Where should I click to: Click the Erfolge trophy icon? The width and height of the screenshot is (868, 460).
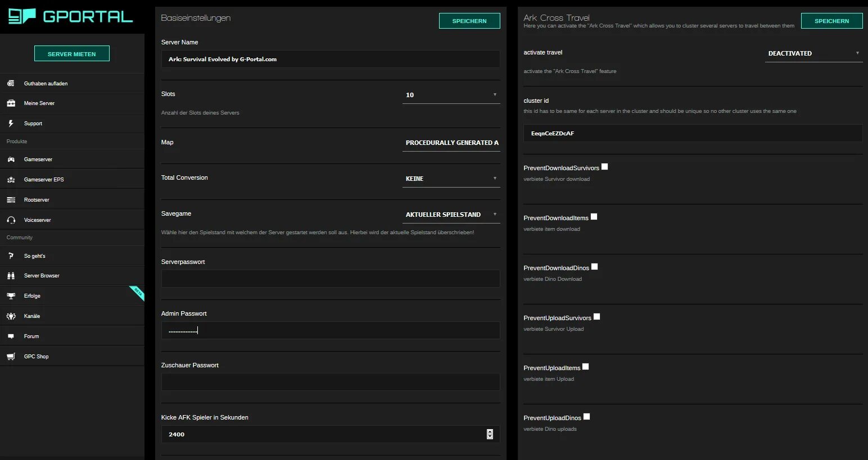pos(11,296)
